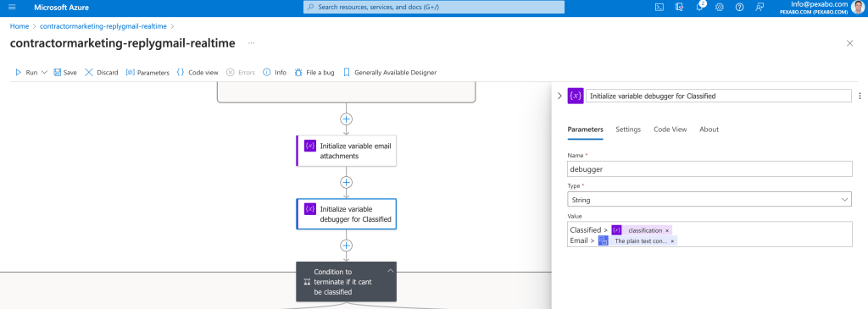Click variable icon on debugger for Classified node
Viewport: 868px width, 309px height.
coord(310,209)
